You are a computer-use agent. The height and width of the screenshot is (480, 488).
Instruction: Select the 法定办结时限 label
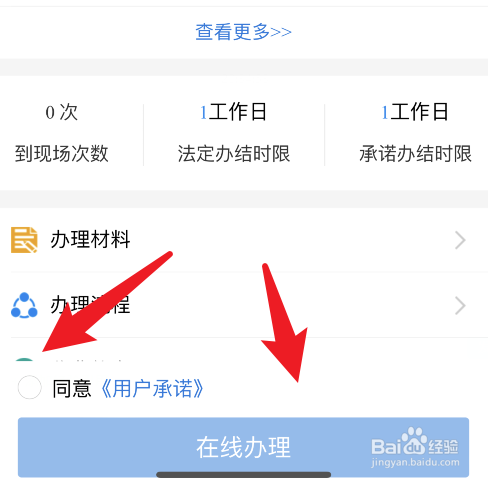click(234, 154)
